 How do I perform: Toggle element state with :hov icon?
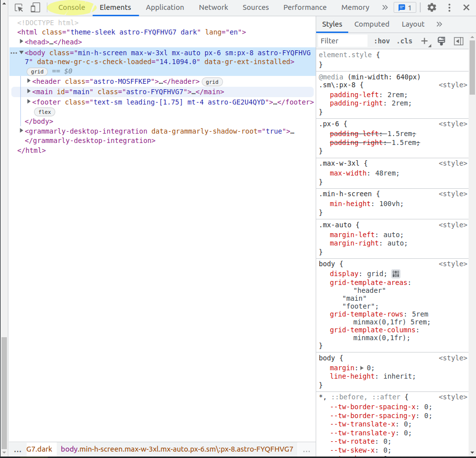(x=382, y=40)
